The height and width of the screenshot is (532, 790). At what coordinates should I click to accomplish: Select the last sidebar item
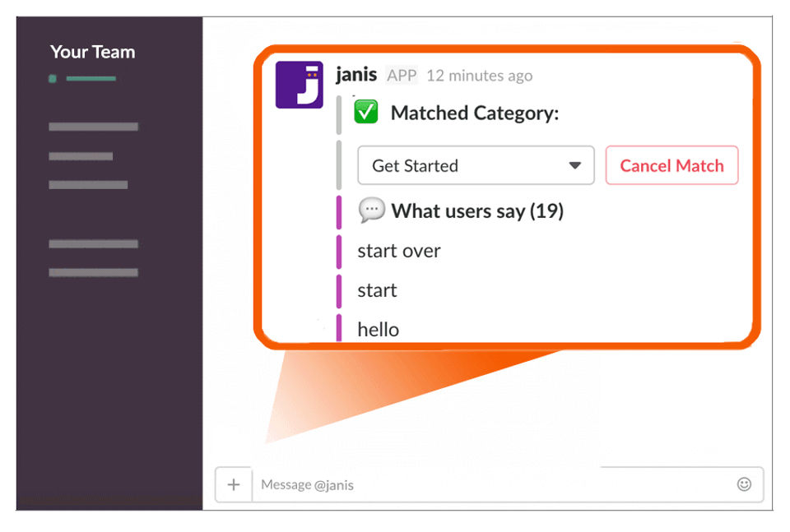click(x=93, y=272)
